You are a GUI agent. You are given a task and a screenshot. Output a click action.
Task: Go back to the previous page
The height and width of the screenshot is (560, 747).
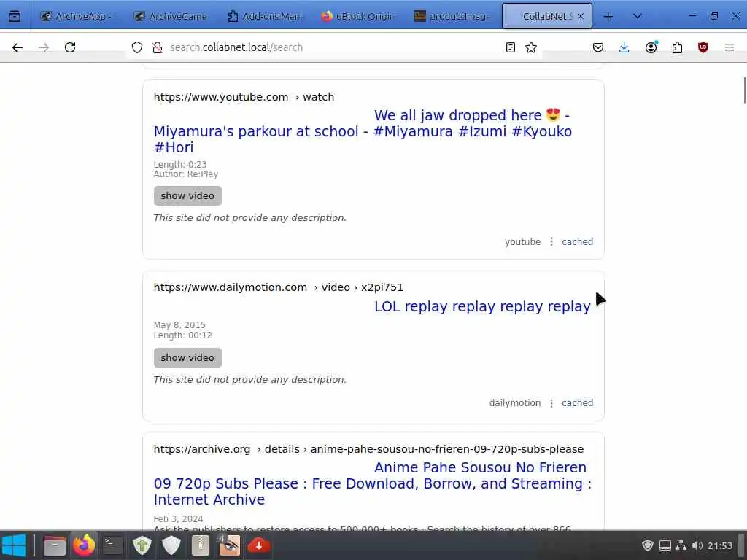point(18,47)
